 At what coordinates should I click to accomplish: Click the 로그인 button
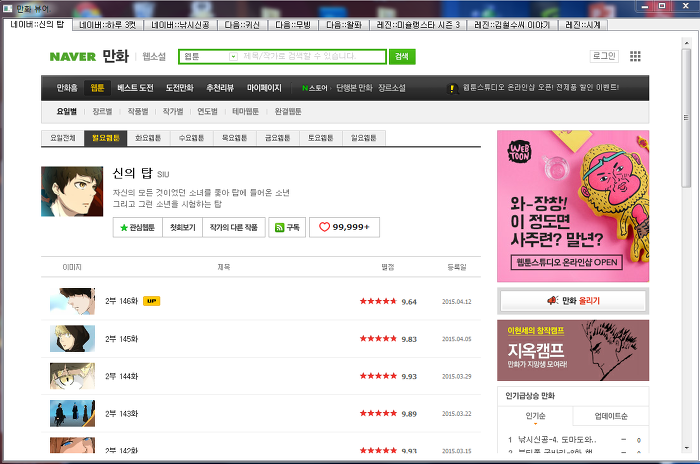(x=604, y=56)
